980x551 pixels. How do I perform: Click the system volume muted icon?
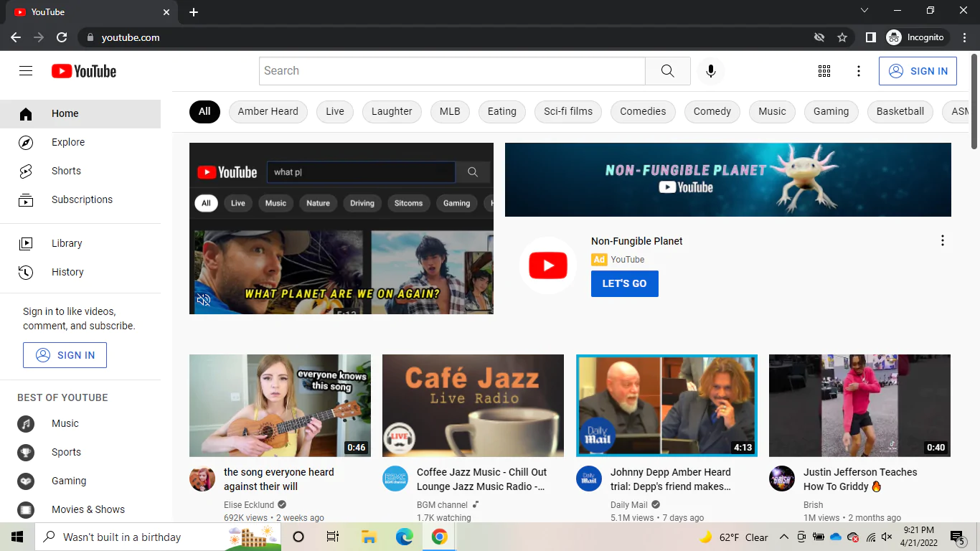coord(887,537)
